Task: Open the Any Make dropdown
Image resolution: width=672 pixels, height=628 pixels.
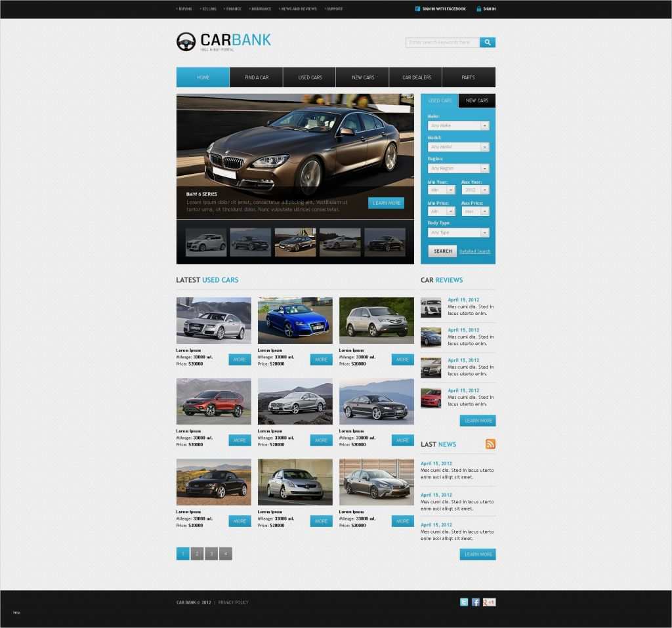Action: 458,125
